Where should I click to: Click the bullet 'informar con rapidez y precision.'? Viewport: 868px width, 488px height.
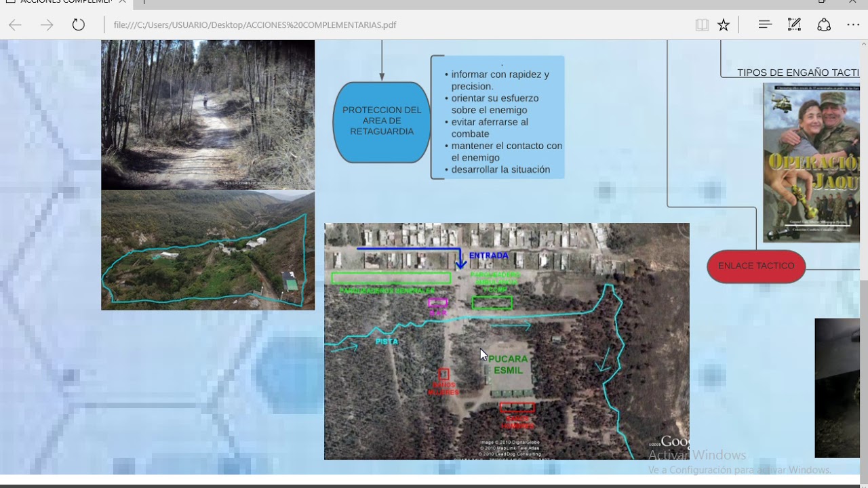[x=500, y=81]
